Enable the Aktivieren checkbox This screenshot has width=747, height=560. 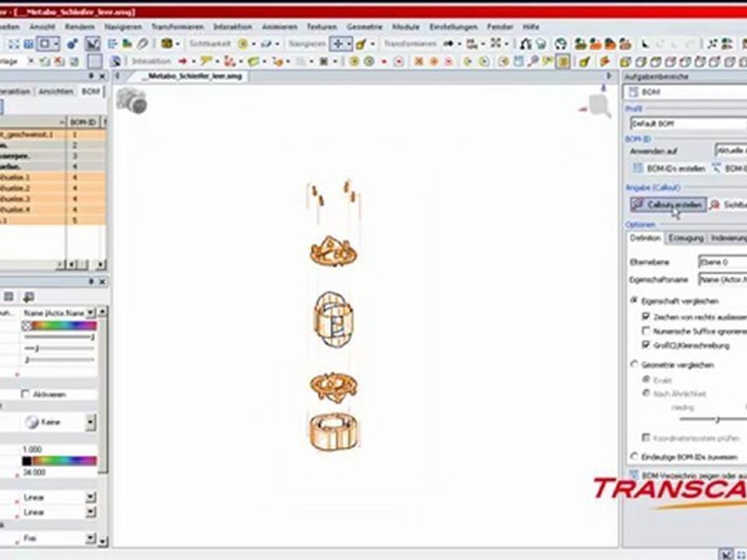[x=25, y=394]
